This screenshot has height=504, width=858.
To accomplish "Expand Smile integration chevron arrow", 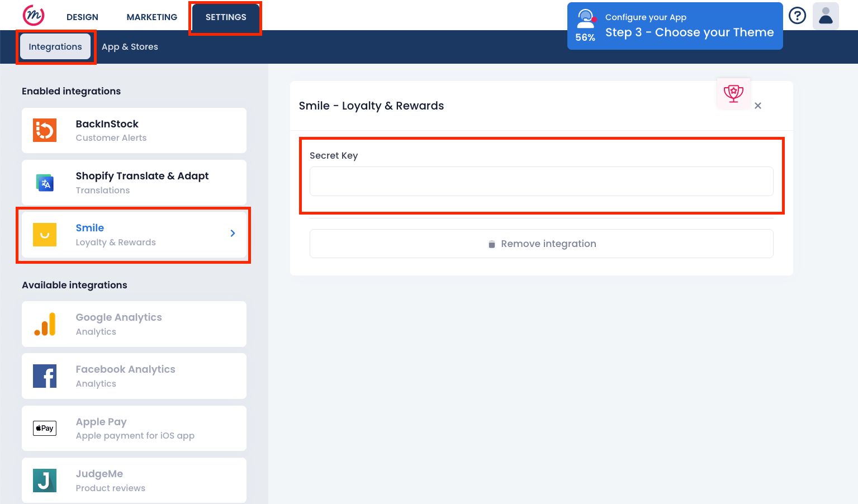I will click(233, 234).
